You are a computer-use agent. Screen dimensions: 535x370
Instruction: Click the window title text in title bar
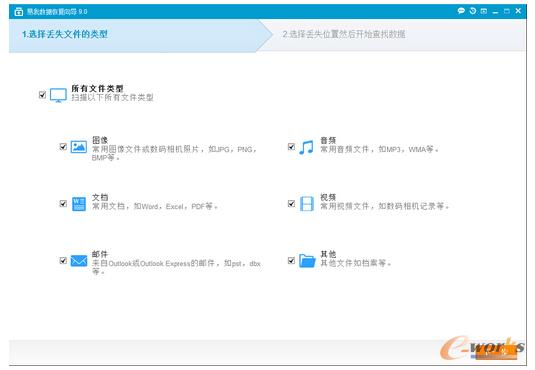[57, 12]
